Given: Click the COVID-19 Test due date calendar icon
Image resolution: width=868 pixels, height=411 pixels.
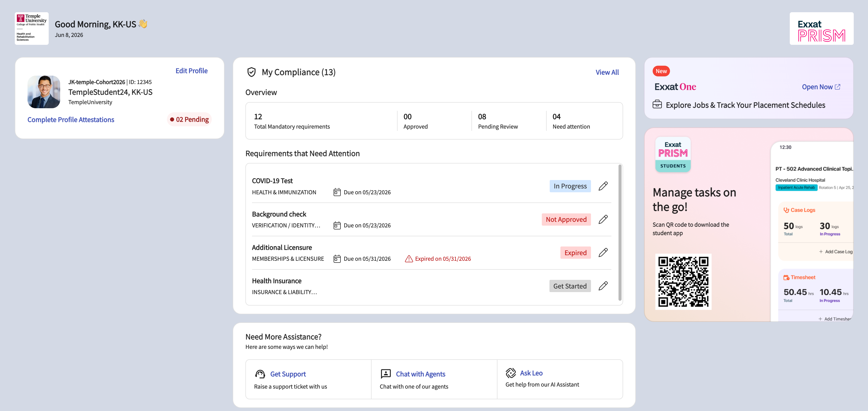Looking at the screenshot, I should (337, 192).
